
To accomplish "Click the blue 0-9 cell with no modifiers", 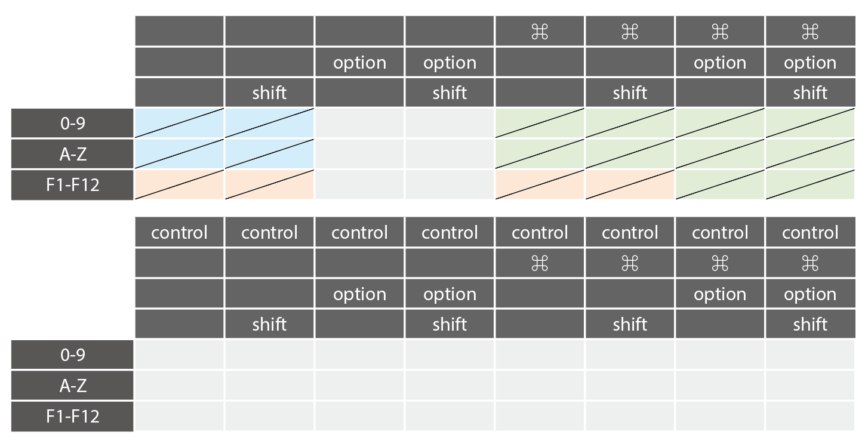I will (179, 123).
